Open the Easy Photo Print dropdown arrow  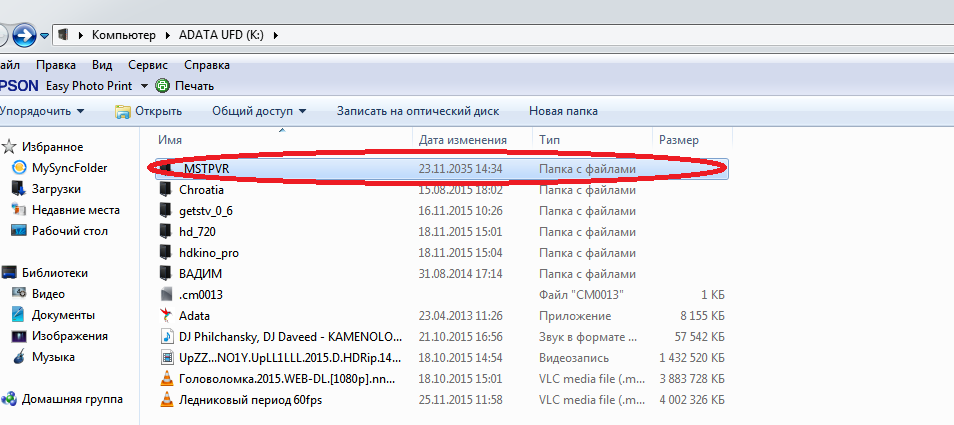coord(144,86)
